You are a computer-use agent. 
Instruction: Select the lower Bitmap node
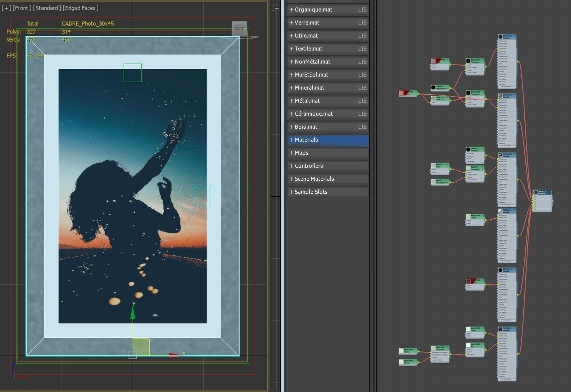point(408,362)
